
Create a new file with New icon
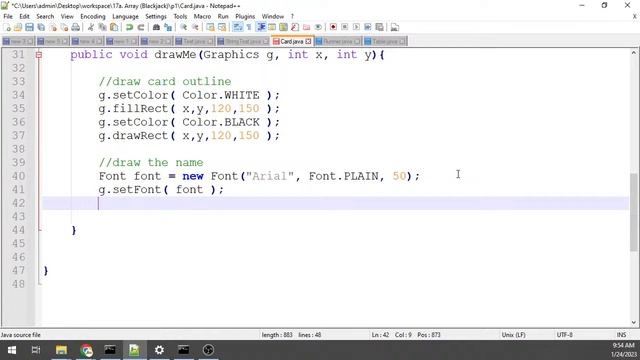point(7,27)
